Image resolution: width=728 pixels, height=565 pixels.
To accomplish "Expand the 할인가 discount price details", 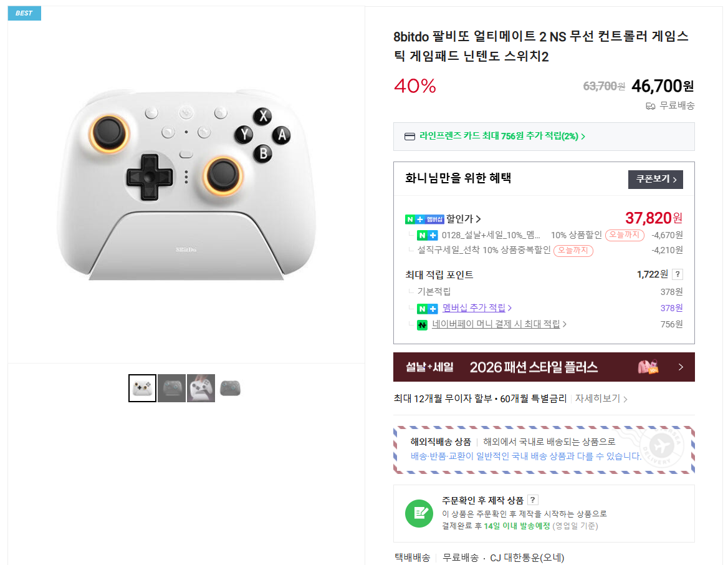I will pyautogui.click(x=464, y=219).
